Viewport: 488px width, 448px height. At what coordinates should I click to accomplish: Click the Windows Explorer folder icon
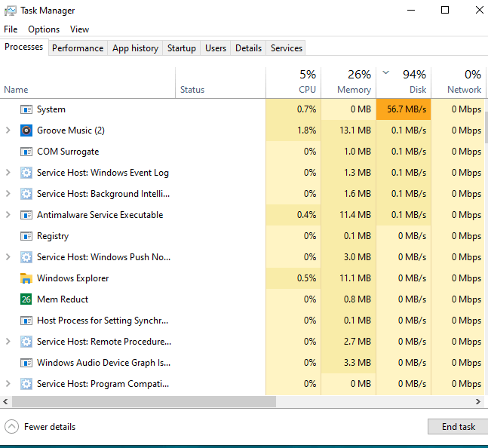26,278
